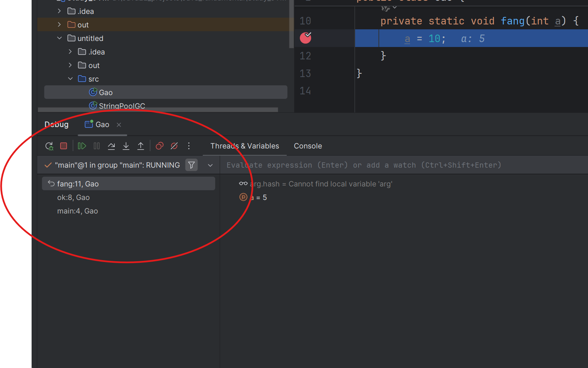The width and height of the screenshot is (588, 368).
Task: Click the Evaluate expression input field
Action: [x=404, y=165]
